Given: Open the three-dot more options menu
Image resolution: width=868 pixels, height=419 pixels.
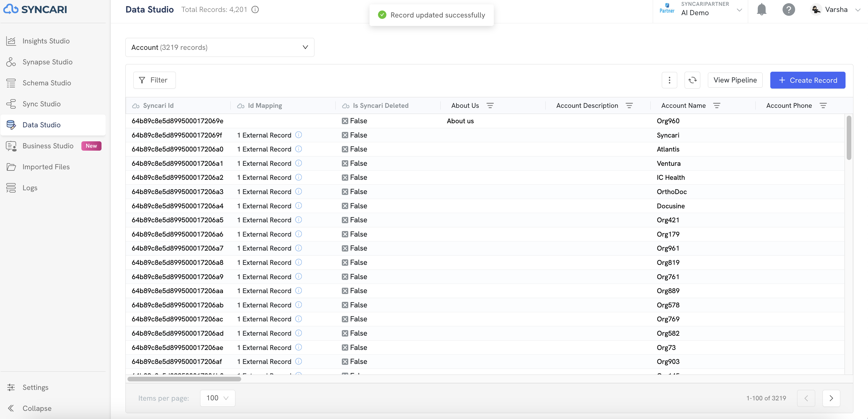Looking at the screenshot, I should 669,80.
